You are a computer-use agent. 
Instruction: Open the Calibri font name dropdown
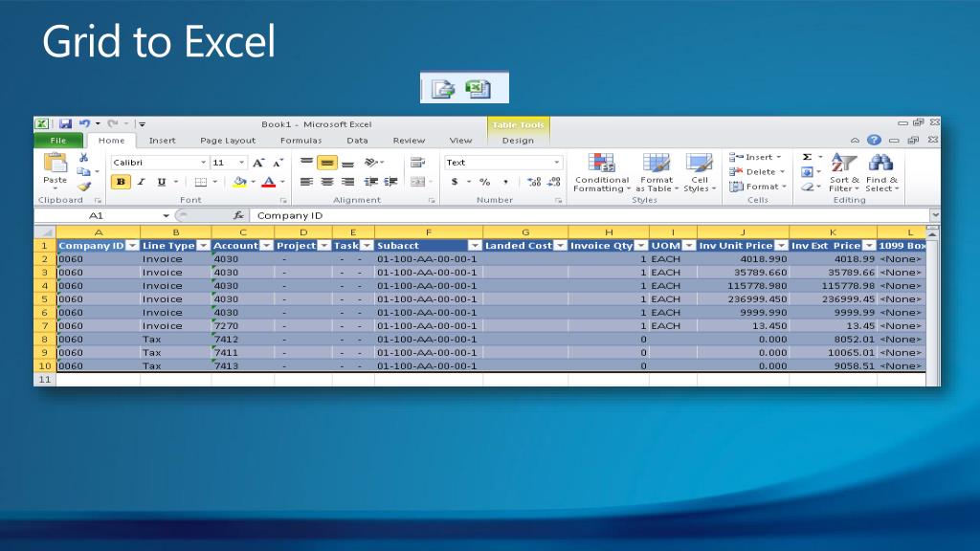[203, 163]
